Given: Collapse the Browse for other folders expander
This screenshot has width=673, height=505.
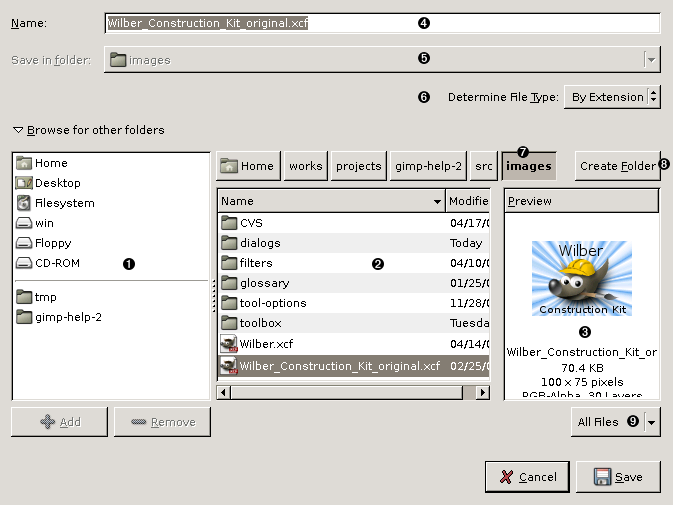Looking at the screenshot, I should [18, 130].
